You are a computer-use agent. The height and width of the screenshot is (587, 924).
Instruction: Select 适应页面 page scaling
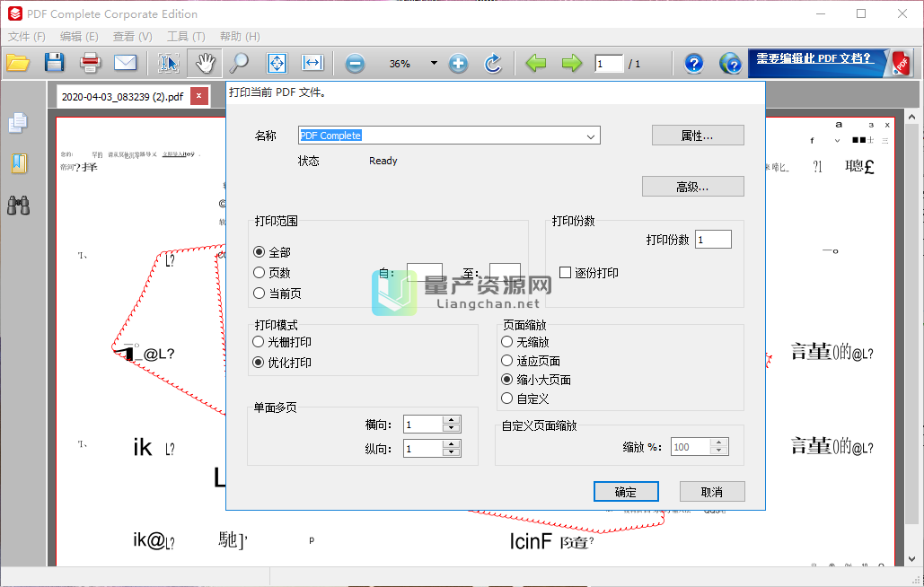click(x=506, y=361)
